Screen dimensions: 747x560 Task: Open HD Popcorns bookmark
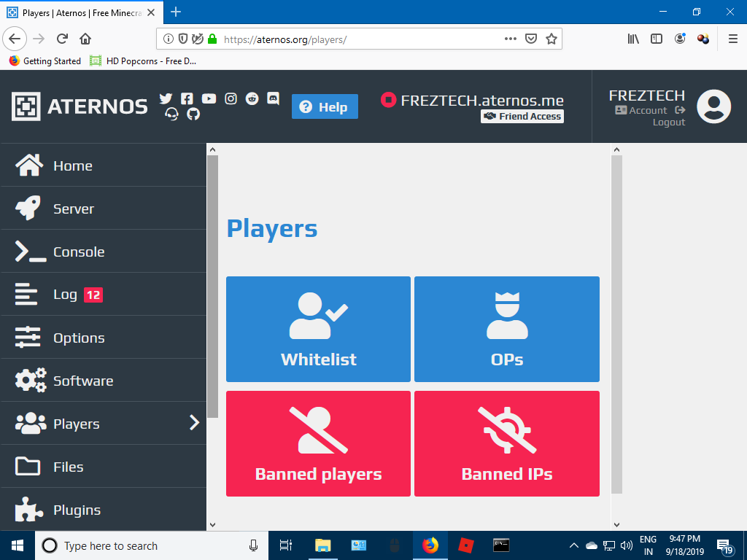[143, 61]
